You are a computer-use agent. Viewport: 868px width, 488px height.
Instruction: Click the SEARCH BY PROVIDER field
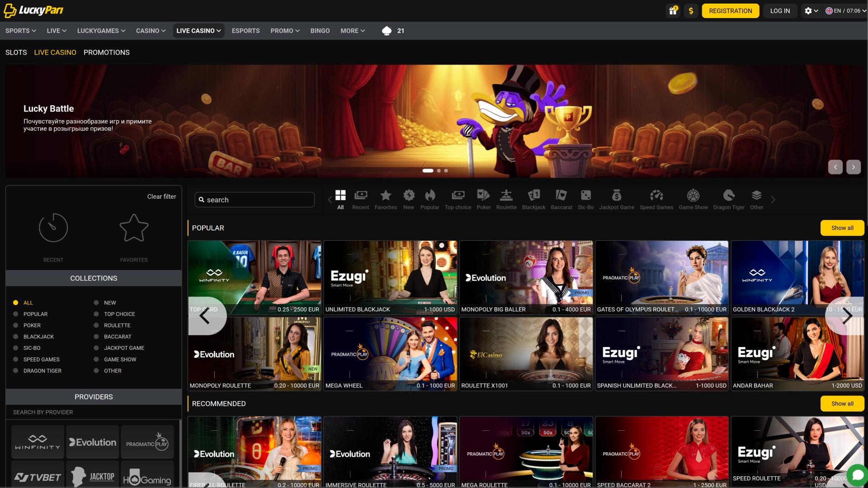pyautogui.click(x=94, y=412)
